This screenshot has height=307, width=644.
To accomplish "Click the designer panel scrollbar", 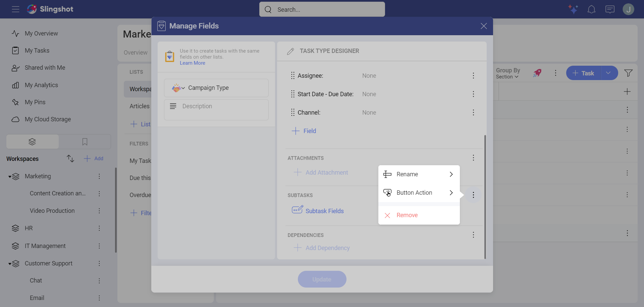I will 485,197.
